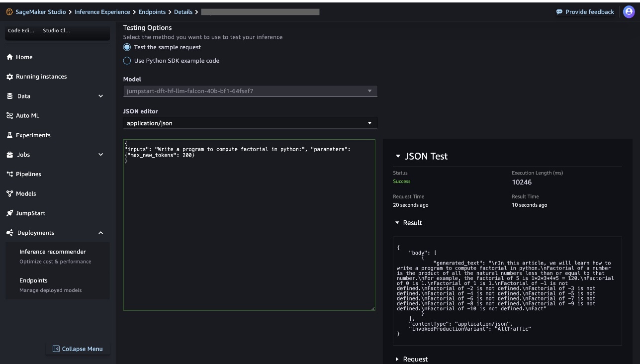This screenshot has width=640, height=364.
Task: Switch to the Studio Classic tab
Action: [57, 31]
